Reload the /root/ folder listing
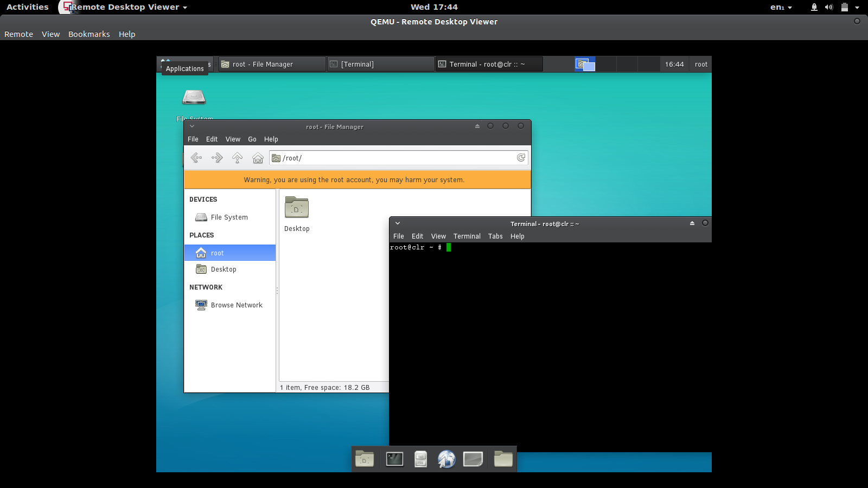Screen dimensions: 868x488 [x=521, y=158]
